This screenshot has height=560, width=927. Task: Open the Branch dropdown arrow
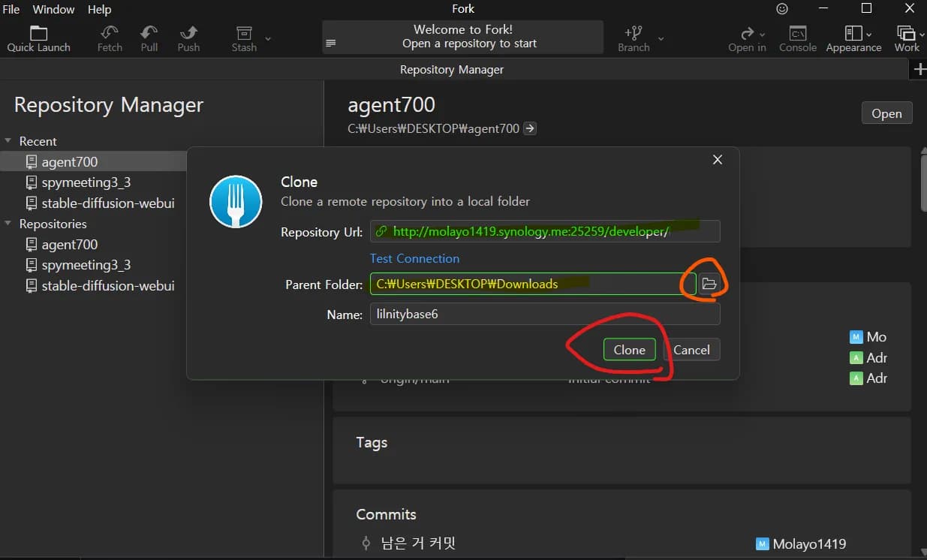[661, 38]
